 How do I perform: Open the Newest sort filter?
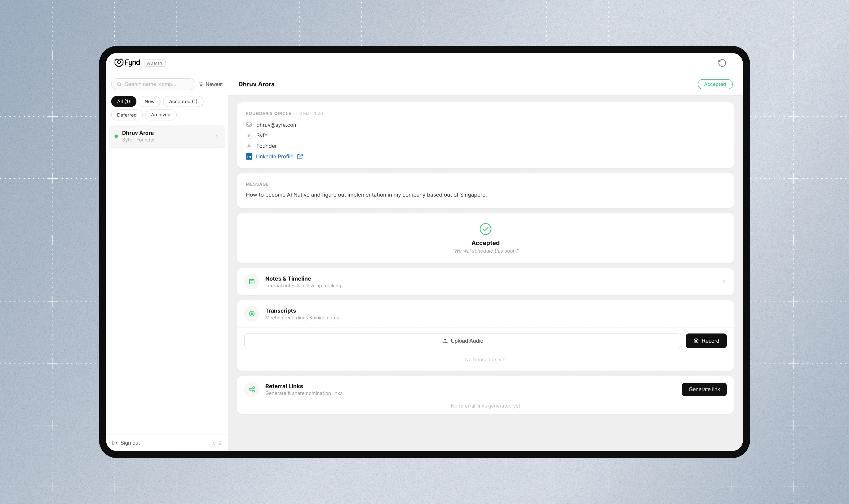tap(210, 84)
